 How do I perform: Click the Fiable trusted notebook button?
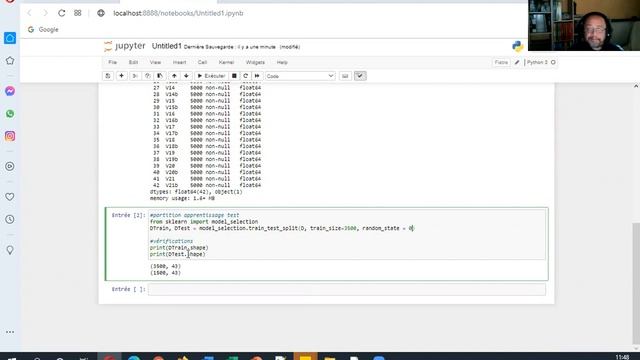(501, 62)
